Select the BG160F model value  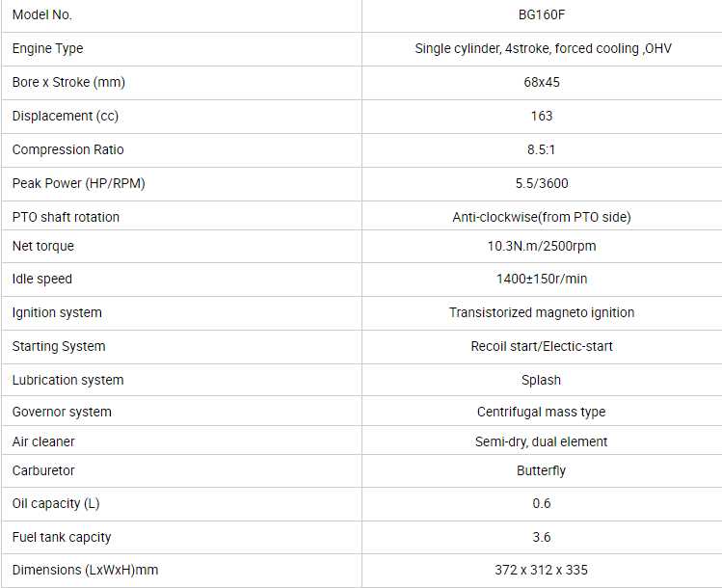point(541,14)
